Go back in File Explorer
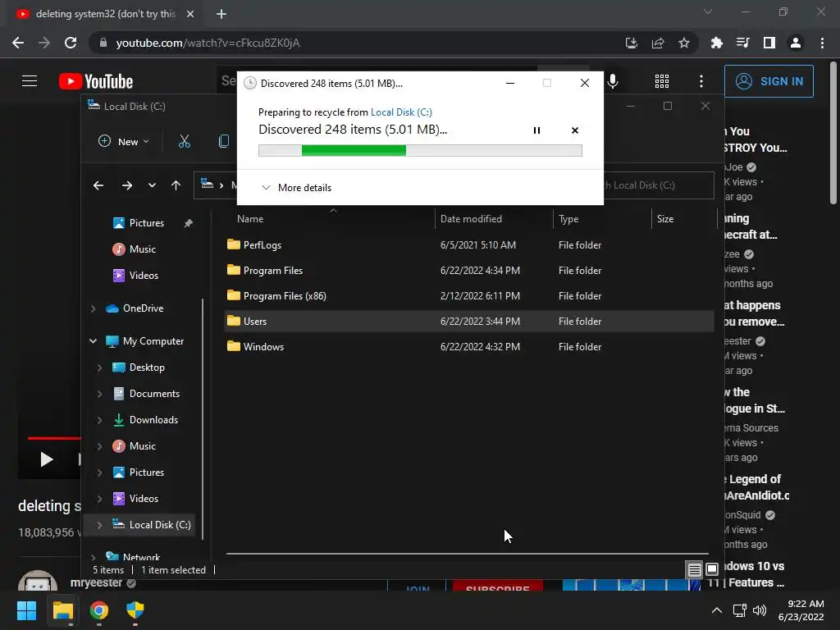 pos(98,185)
